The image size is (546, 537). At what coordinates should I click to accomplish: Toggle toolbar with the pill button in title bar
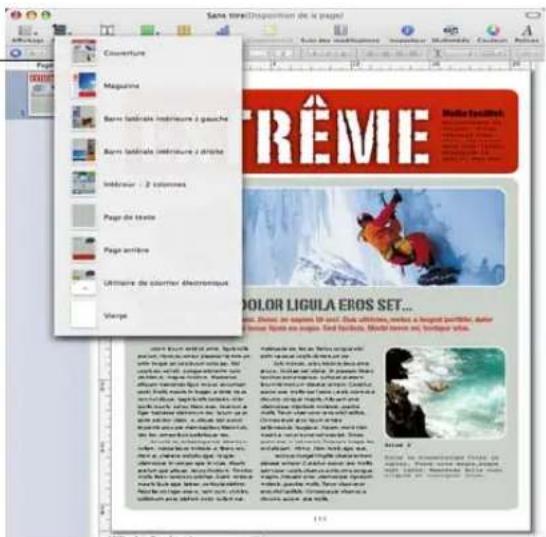click(x=533, y=15)
